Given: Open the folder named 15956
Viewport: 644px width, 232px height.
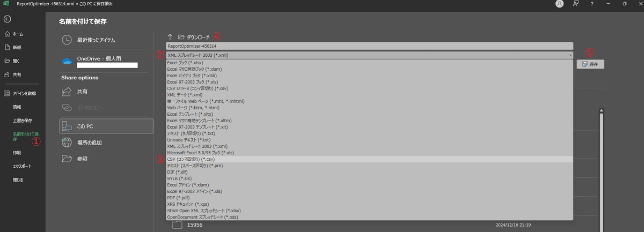Looking at the screenshot, I should pos(194,225).
